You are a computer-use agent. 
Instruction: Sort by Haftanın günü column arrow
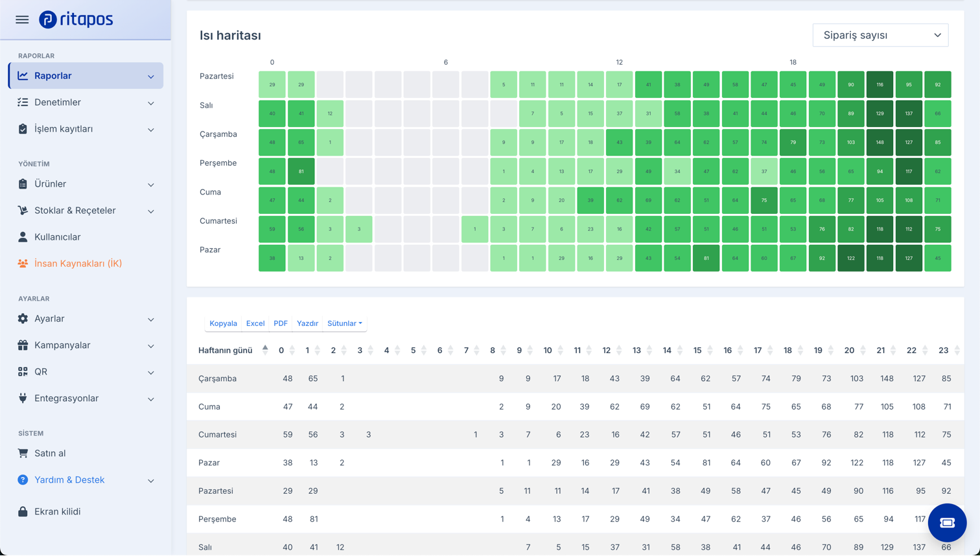click(x=265, y=350)
